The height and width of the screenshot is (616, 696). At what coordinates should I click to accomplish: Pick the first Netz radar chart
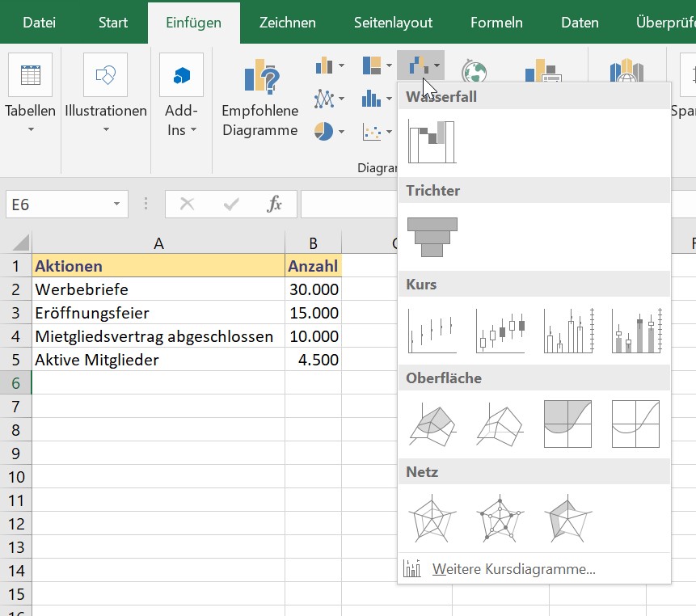coord(432,518)
